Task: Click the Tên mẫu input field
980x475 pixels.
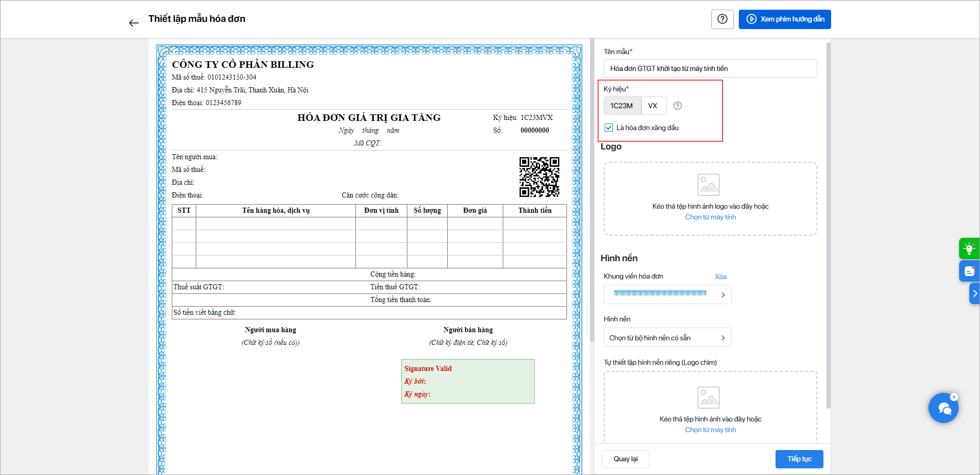Action: [x=710, y=68]
